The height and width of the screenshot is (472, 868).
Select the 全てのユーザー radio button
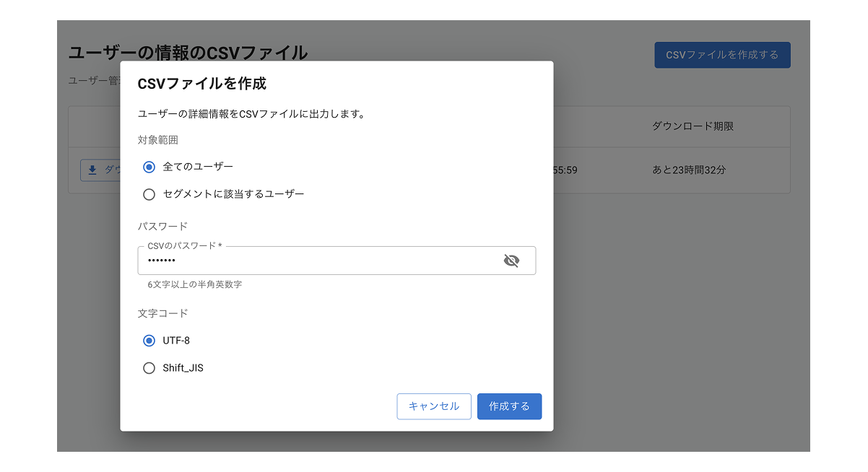tap(149, 166)
